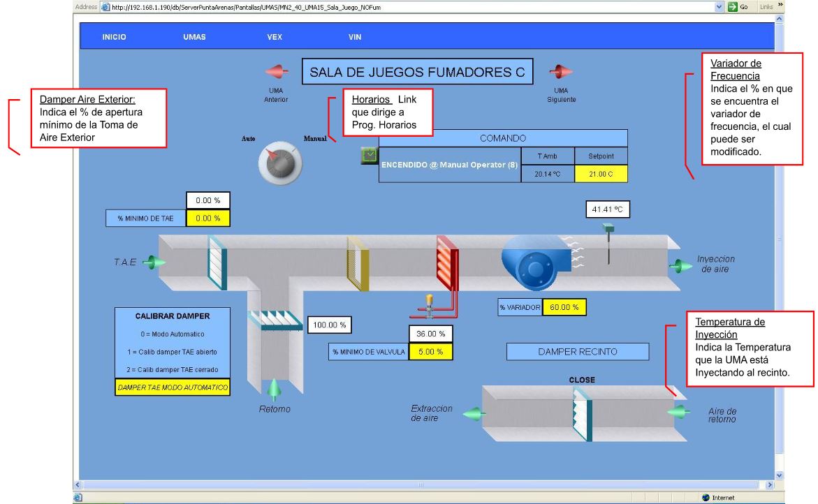Click the DAMPER TAE MODO AUTOMATICO field
This screenshot has width=818, height=504.
[x=173, y=387]
